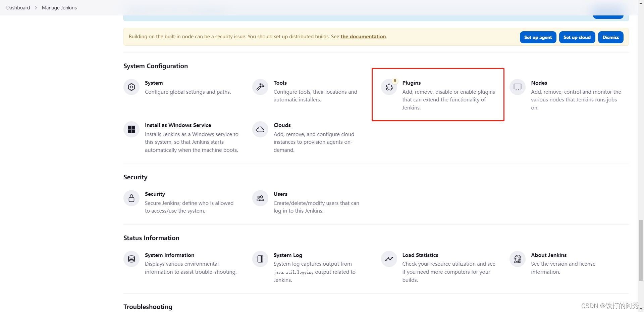Open the Plugins title link
The image size is (644, 312).
411,83
